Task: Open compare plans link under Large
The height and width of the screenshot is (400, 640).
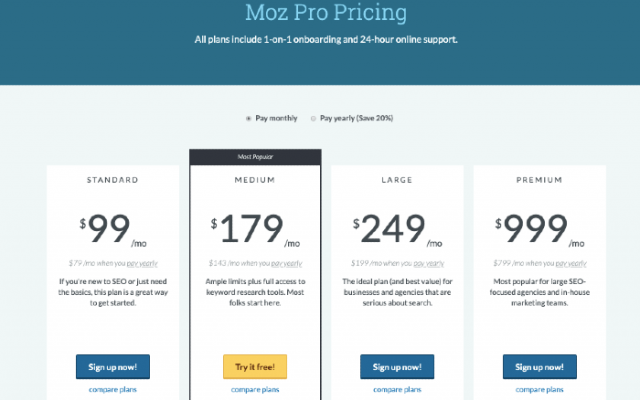Action: point(397,389)
